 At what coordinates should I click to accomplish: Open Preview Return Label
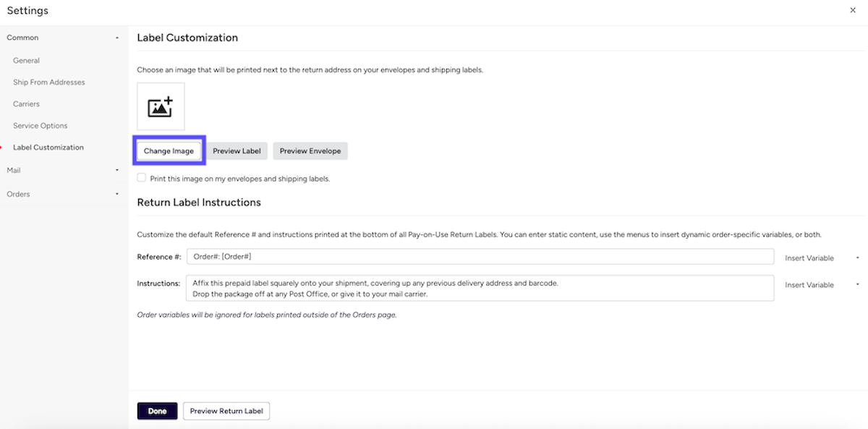click(226, 411)
